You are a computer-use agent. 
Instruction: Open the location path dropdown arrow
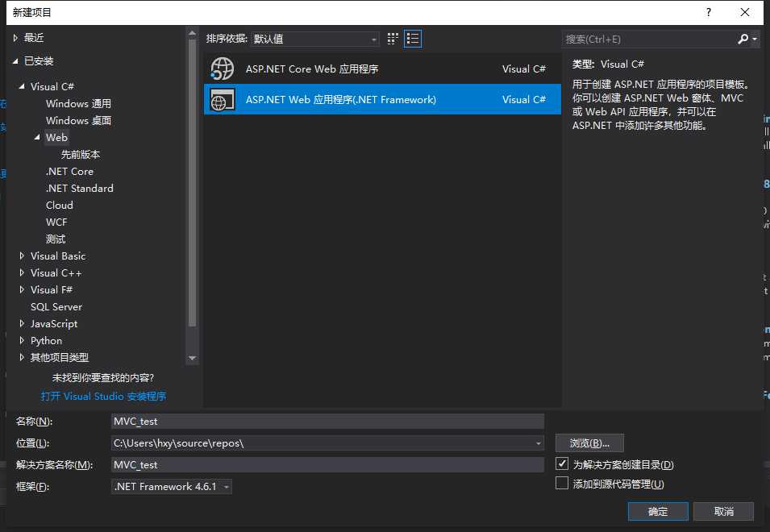(x=539, y=443)
